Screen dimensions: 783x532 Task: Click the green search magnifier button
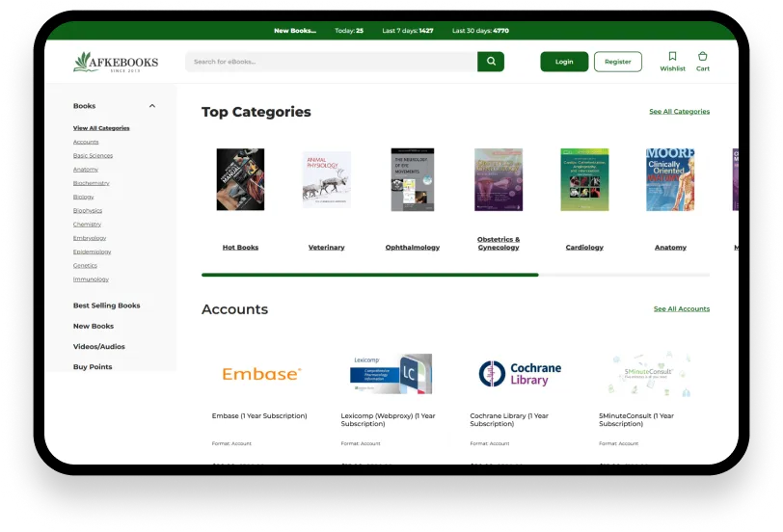tap(491, 62)
